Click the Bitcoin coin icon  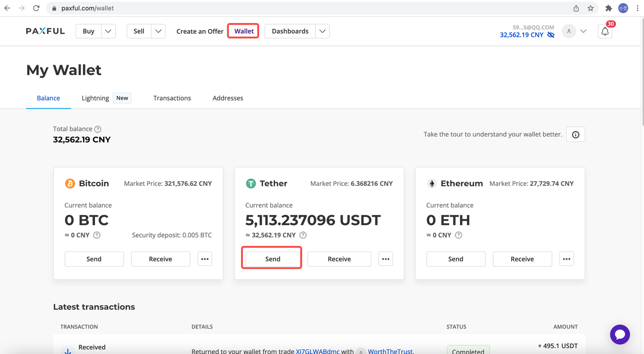[x=70, y=184]
